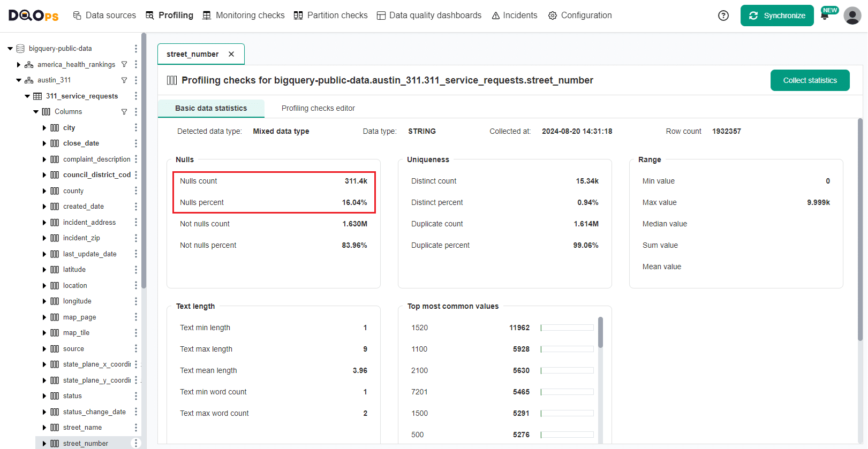The height and width of the screenshot is (449, 868).
Task: Open the help question mark icon
Action: 723,16
